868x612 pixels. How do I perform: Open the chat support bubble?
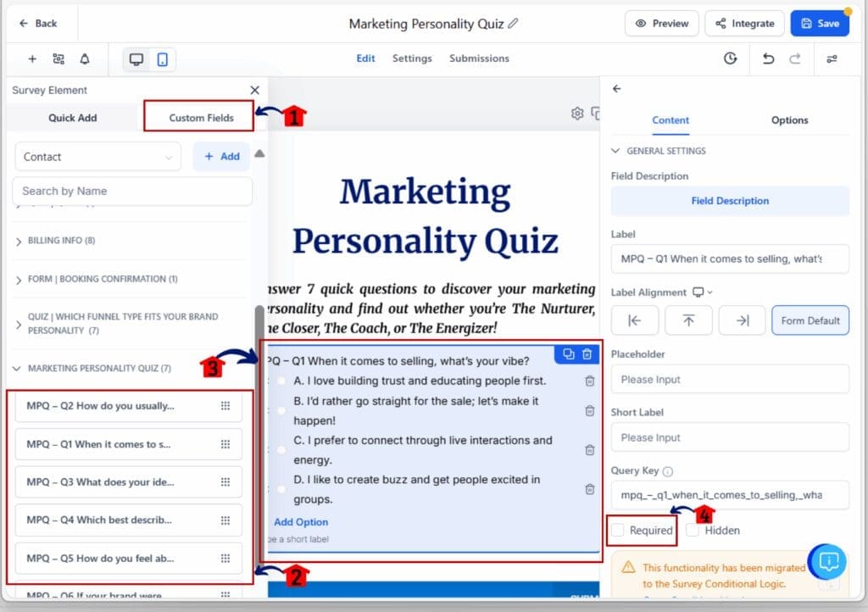pyautogui.click(x=828, y=560)
